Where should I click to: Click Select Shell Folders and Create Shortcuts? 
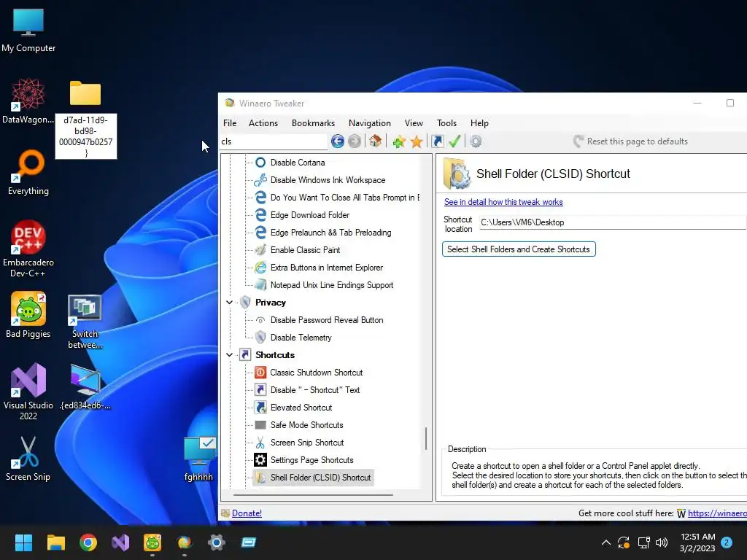tap(519, 249)
